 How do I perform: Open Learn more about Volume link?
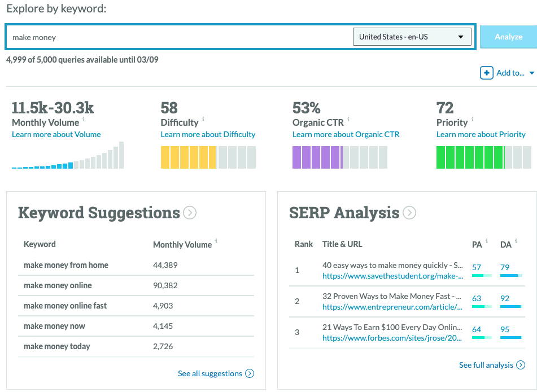[x=56, y=134]
